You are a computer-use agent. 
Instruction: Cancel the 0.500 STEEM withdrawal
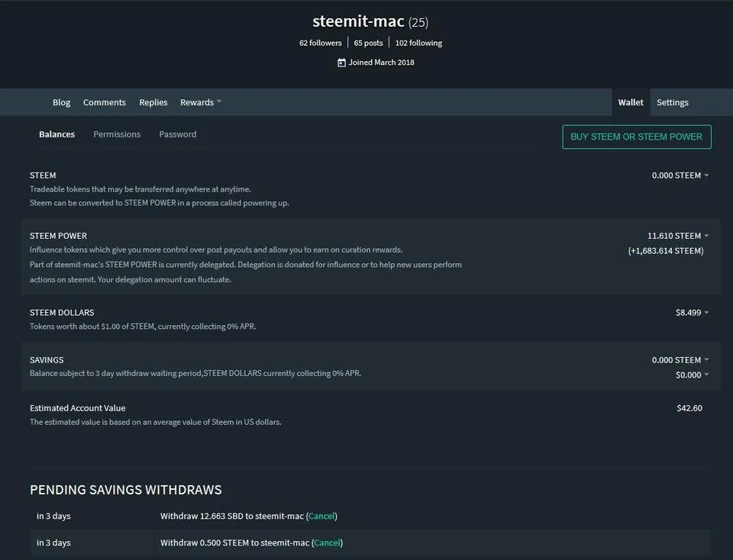click(328, 542)
